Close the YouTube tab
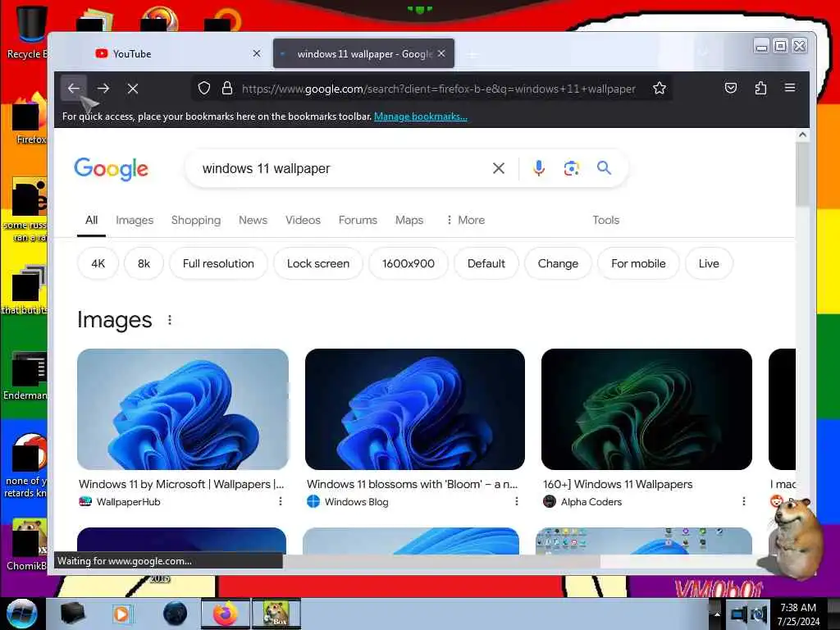The height and width of the screenshot is (630, 840). [x=257, y=53]
